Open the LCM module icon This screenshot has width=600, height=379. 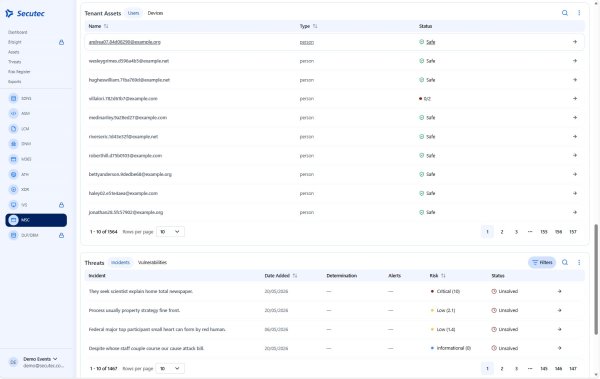[13, 129]
